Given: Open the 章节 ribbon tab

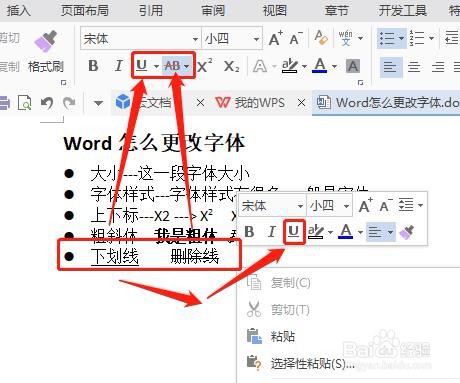Looking at the screenshot, I should pos(337,10).
